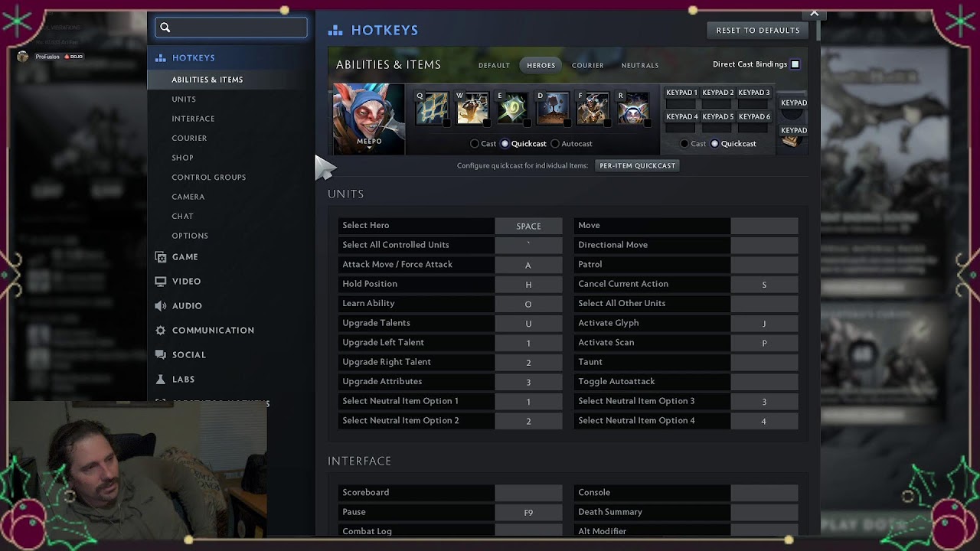
Task: Click the search magnifier icon
Action: pyautogui.click(x=165, y=28)
